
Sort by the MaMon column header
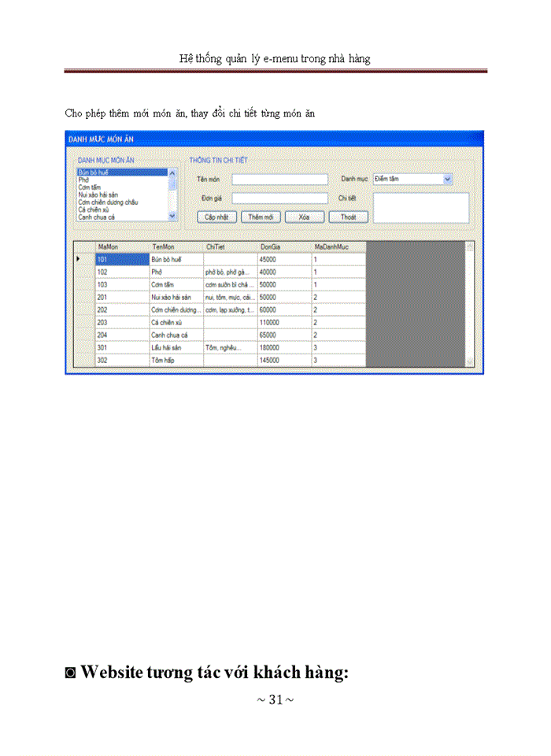point(123,246)
